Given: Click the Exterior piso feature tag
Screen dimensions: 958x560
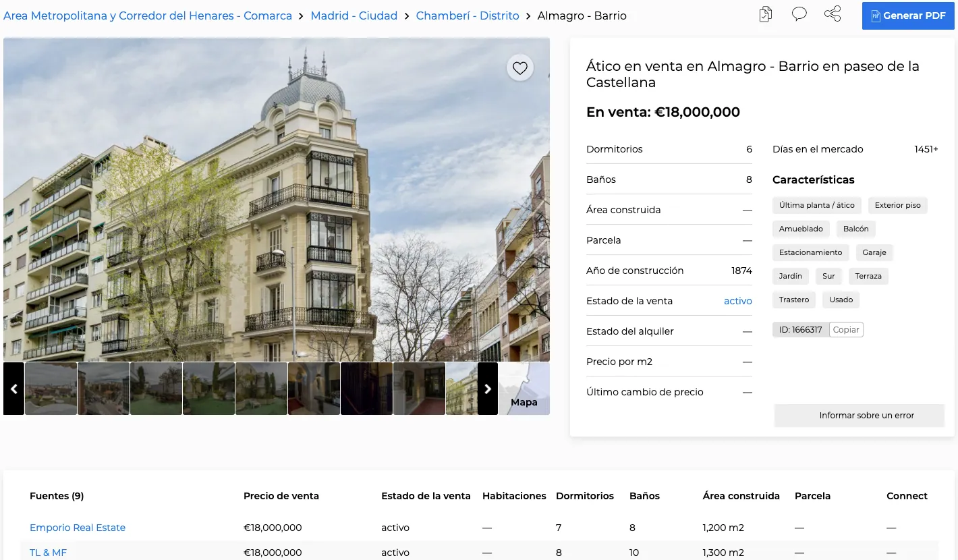Looking at the screenshot, I should [x=898, y=205].
